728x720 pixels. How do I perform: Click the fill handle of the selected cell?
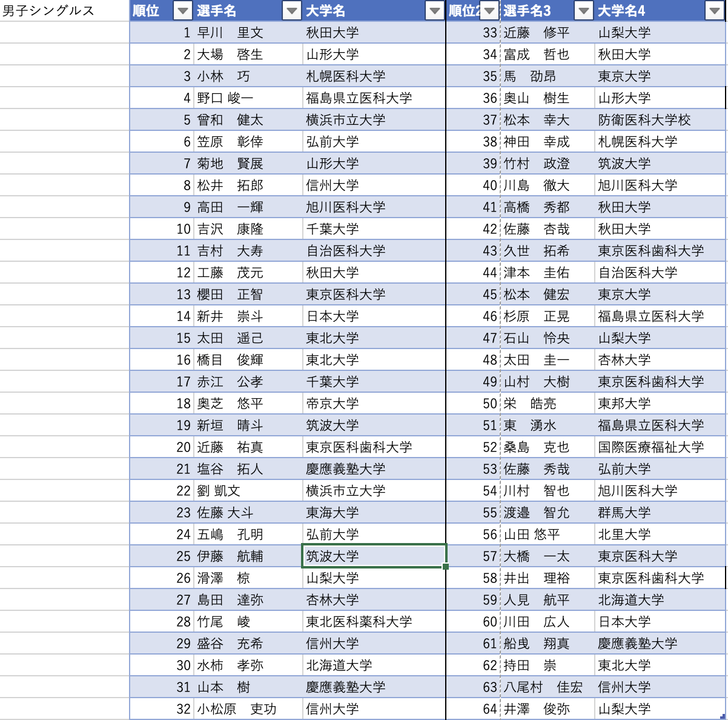pyautogui.click(x=446, y=567)
